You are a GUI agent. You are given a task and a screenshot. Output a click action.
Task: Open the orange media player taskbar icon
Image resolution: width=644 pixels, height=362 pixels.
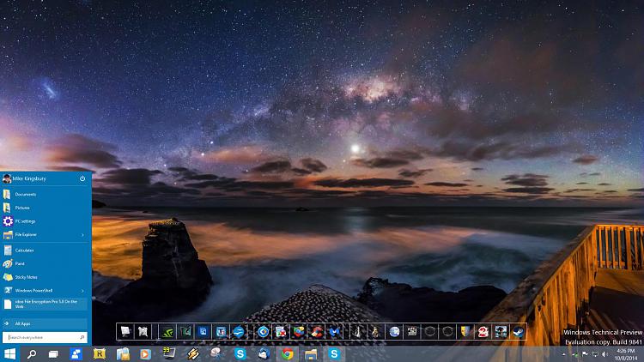[x=145, y=353]
